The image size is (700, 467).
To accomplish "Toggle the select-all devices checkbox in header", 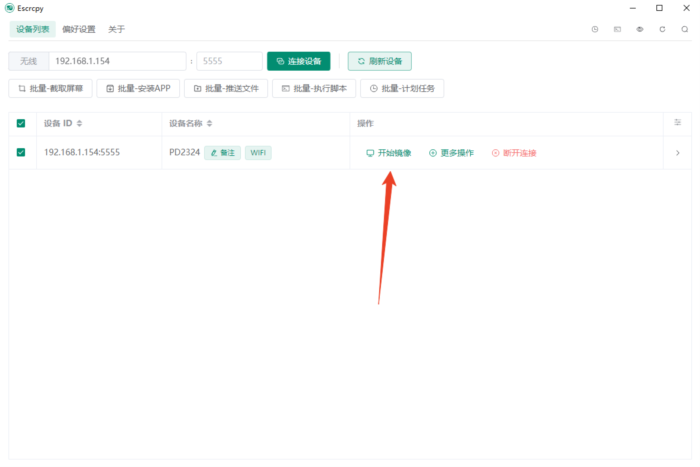I will 21,123.
